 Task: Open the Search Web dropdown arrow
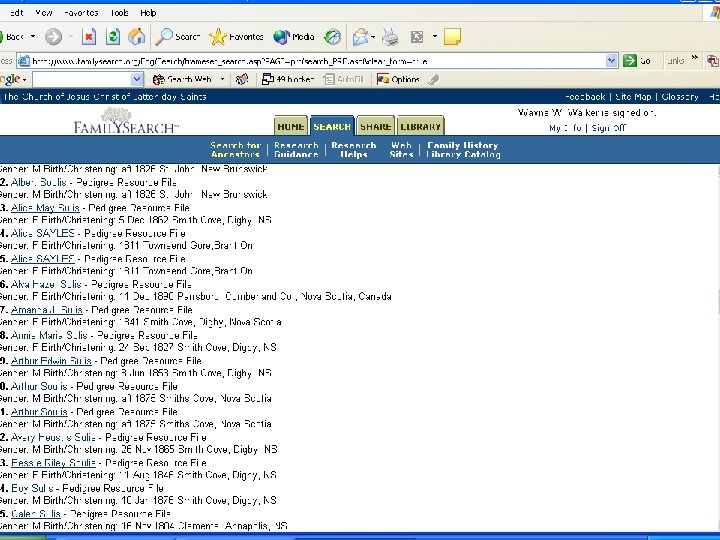(x=222, y=79)
